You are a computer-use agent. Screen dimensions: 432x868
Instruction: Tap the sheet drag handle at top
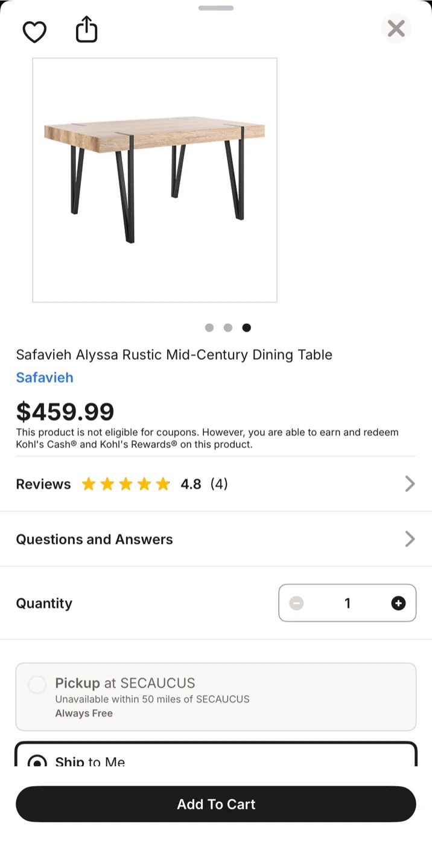tap(216, 8)
